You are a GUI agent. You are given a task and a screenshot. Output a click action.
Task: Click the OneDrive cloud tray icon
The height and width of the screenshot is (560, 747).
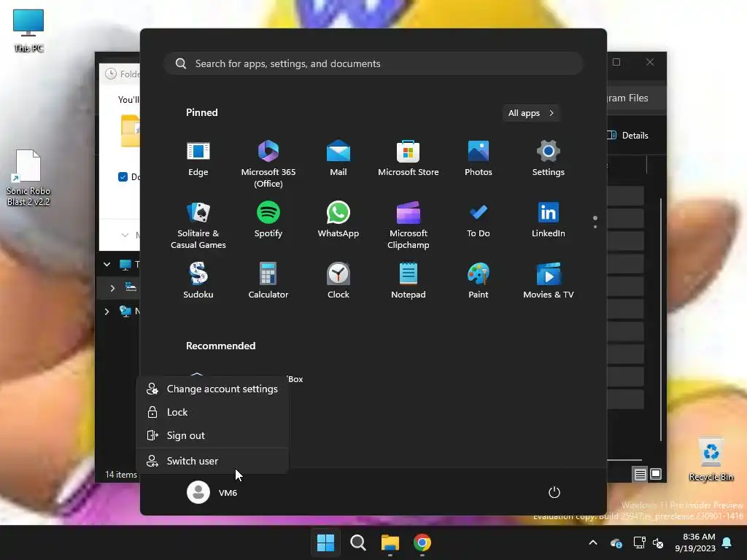616,542
